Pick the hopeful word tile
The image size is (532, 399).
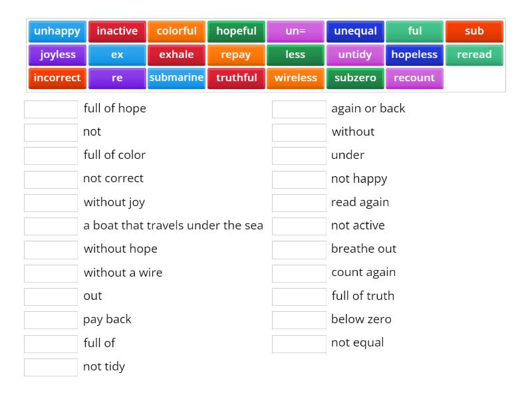tap(236, 31)
